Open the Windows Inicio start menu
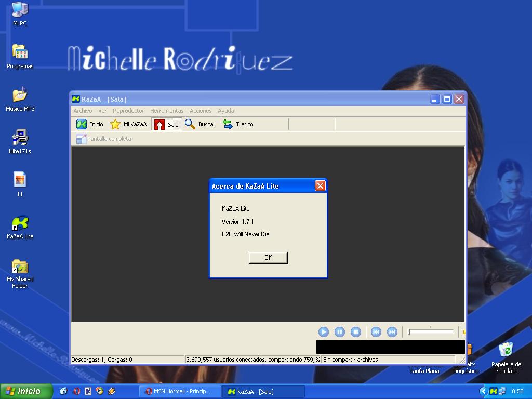The height and width of the screenshot is (399, 532). pyautogui.click(x=26, y=391)
